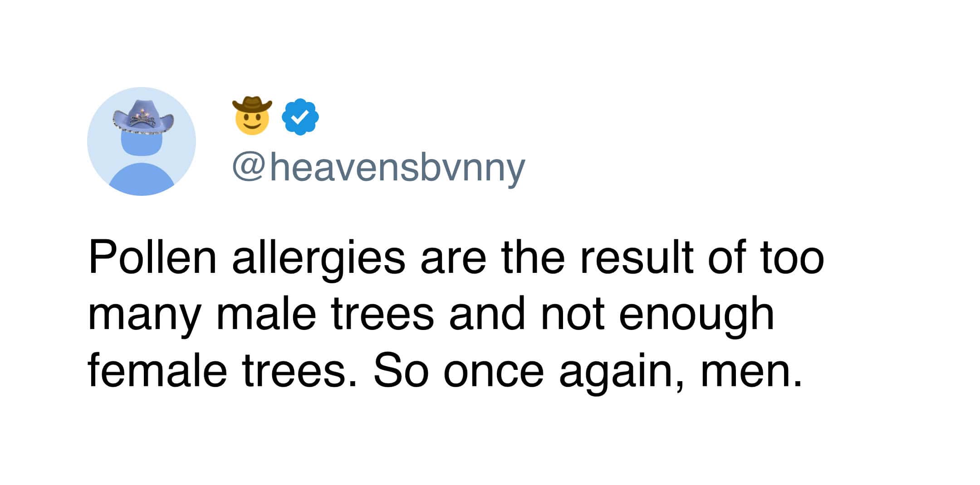
Task: Select the word "result" in tweet
Action: coord(637,257)
